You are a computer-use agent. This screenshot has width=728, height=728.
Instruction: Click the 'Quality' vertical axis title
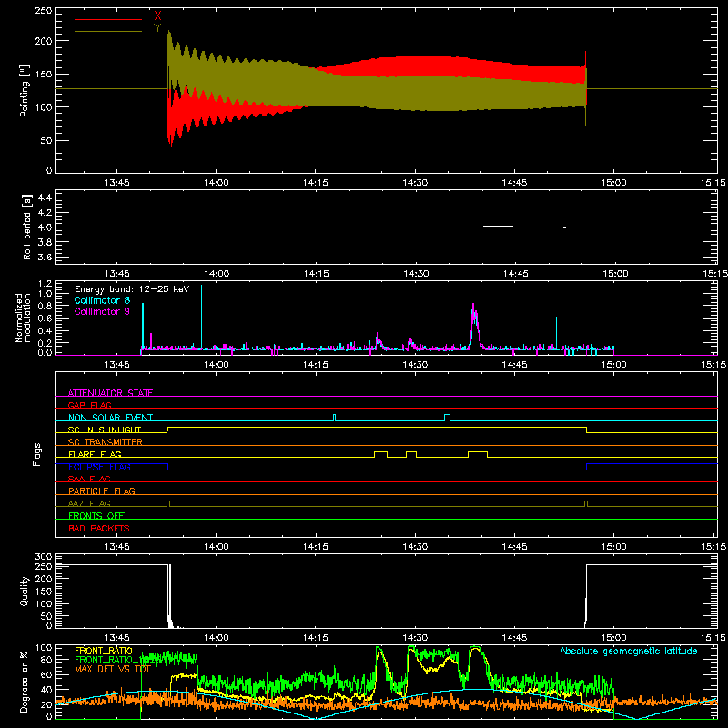tap(25, 591)
